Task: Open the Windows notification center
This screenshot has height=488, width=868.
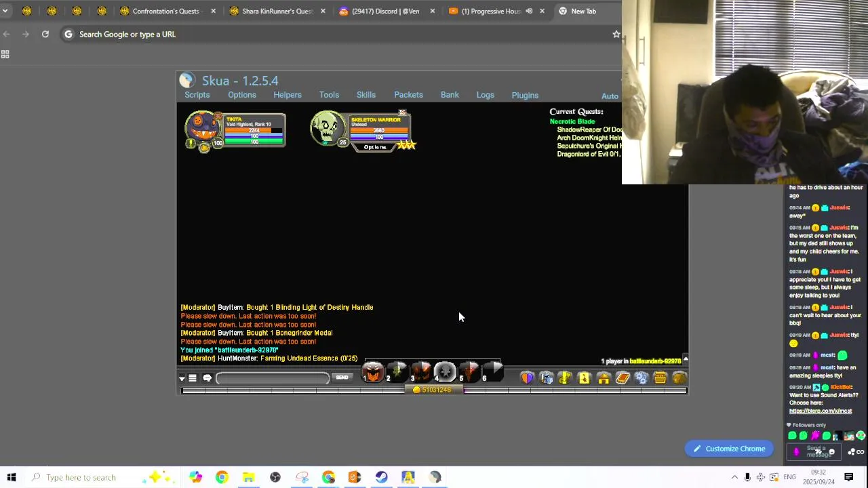Action: pos(848,477)
